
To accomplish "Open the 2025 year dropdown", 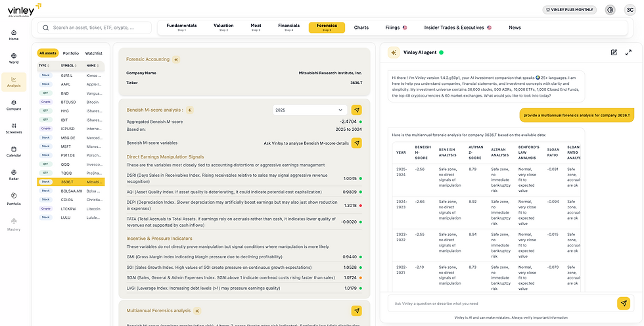I will coord(310,110).
